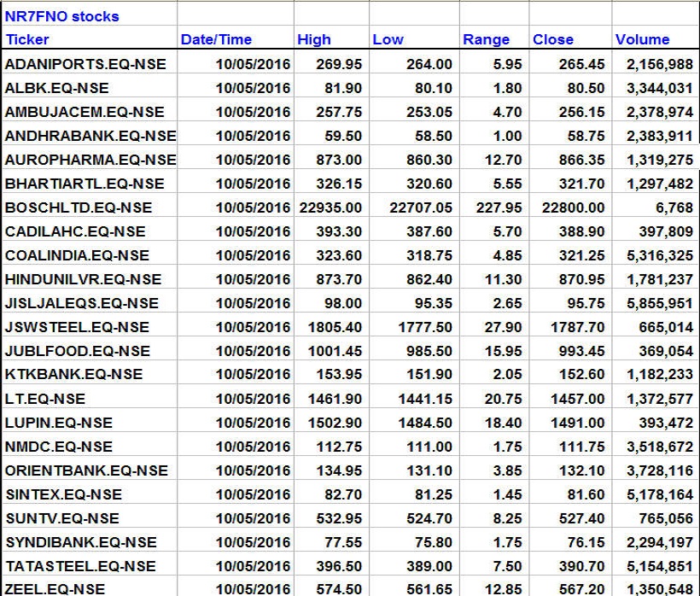Click the ZEEL.EQ-NSE ticker cell
Image resolution: width=700 pixels, height=596 pixels.
coord(55,589)
